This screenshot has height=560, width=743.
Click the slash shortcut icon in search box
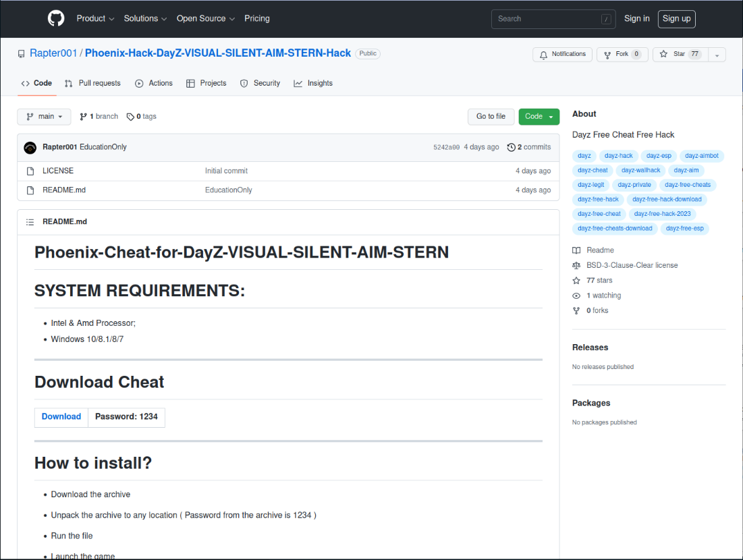pos(606,19)
